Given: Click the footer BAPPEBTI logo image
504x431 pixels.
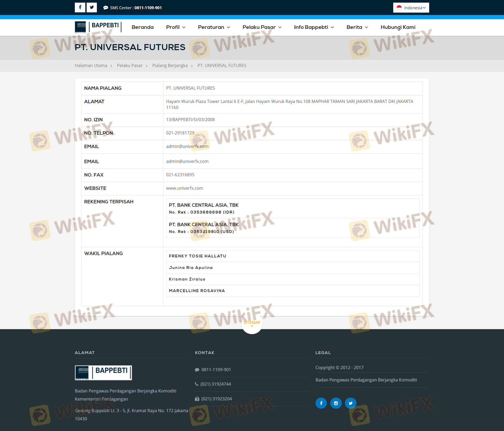Looking at the screenshot, I should [103, 372].
